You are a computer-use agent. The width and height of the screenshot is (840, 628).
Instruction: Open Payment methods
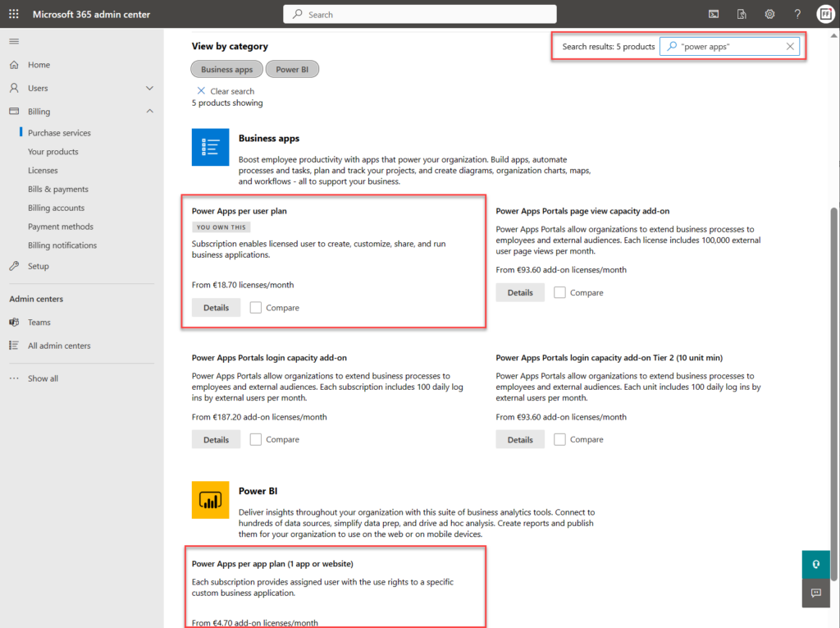(61, 227)
